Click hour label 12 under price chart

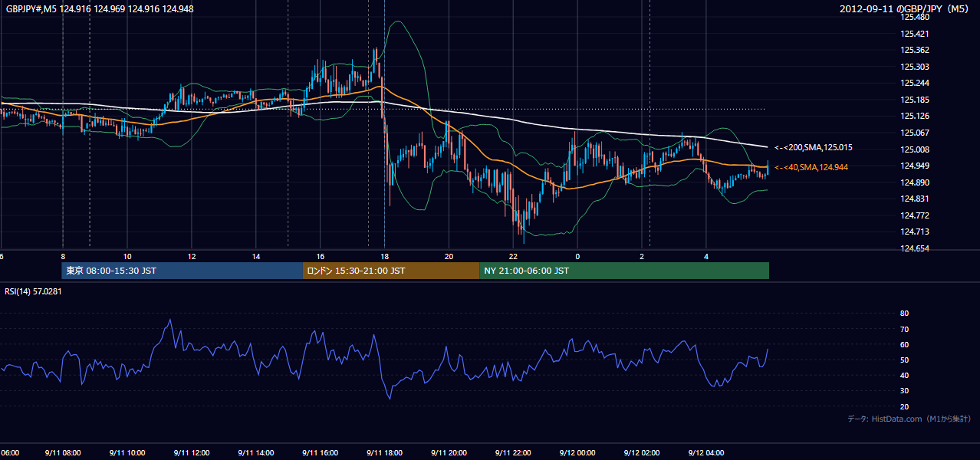(192, 256)
